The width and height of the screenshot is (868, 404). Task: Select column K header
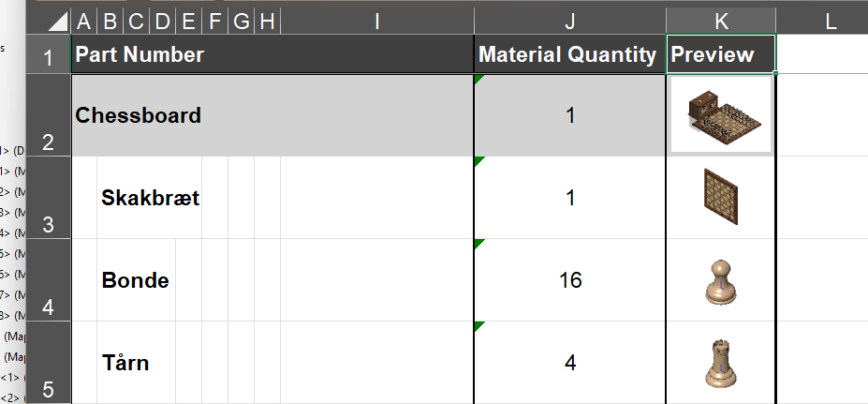(x=721, y=22)
